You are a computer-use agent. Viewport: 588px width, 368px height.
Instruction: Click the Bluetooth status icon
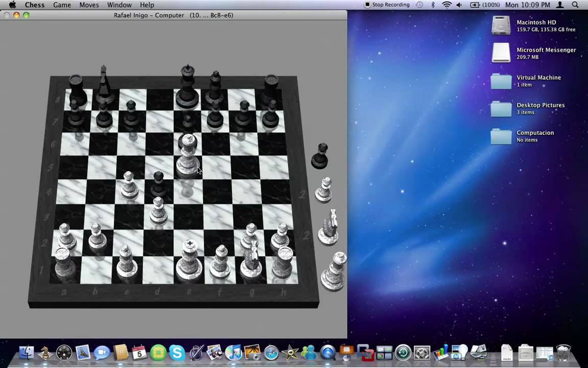tap(433, 5)
